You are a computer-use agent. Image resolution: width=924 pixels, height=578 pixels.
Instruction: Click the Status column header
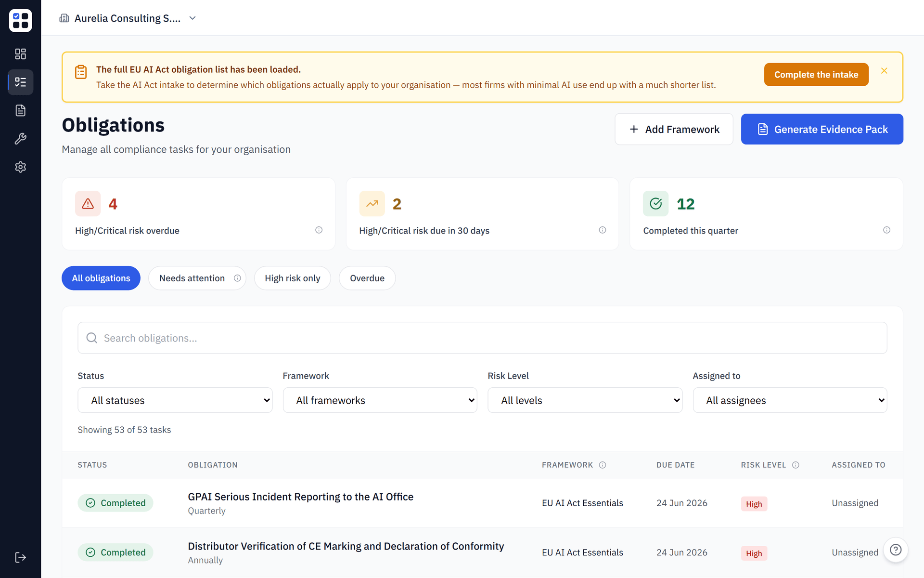pos(92,465)
